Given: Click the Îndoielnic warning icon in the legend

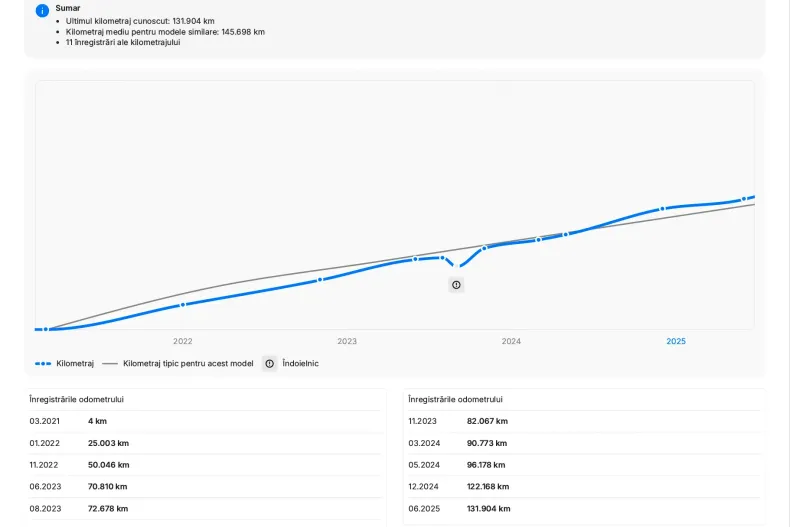Looking at the screenshot, I should (269, 364).
